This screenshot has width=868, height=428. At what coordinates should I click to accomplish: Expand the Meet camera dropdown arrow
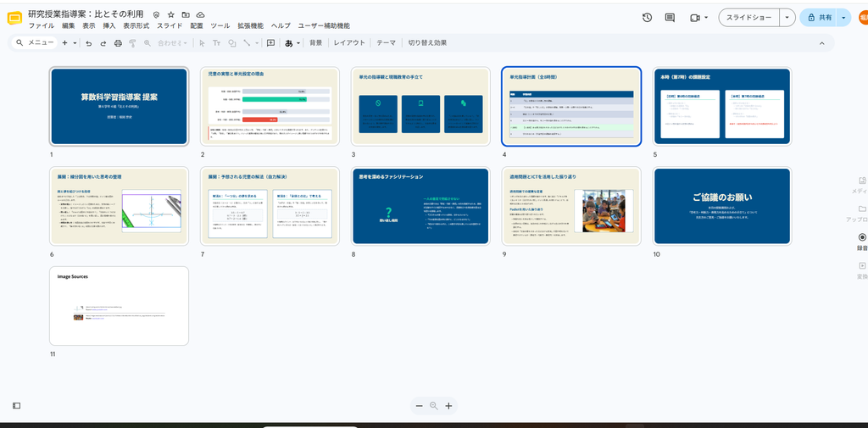click(x=706, y=18)
